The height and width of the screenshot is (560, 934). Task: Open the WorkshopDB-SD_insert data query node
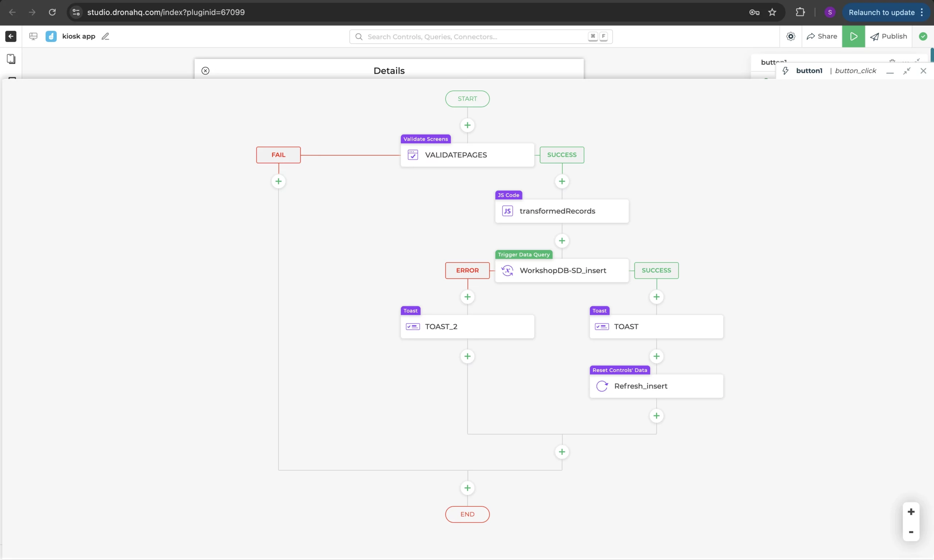click(x=561, y=270)
